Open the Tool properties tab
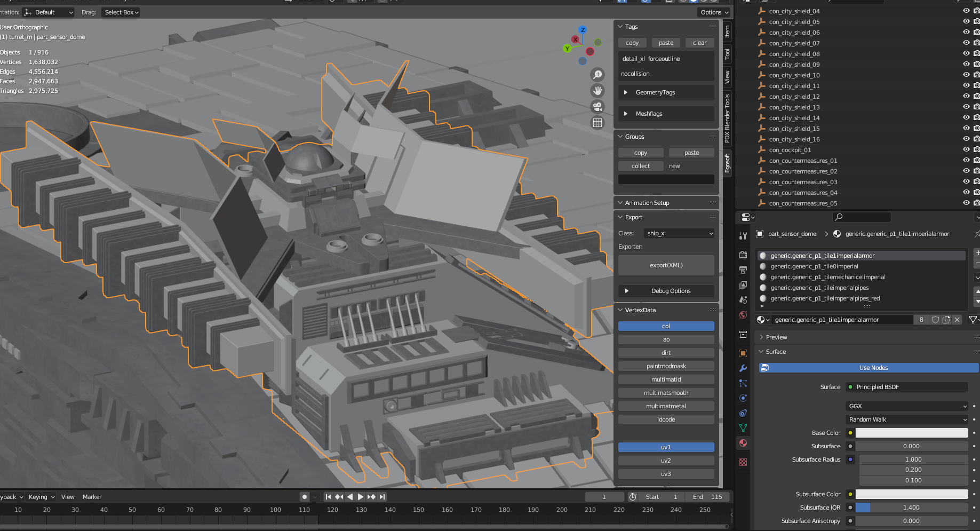The image size is (980, 531). [743, 235]
